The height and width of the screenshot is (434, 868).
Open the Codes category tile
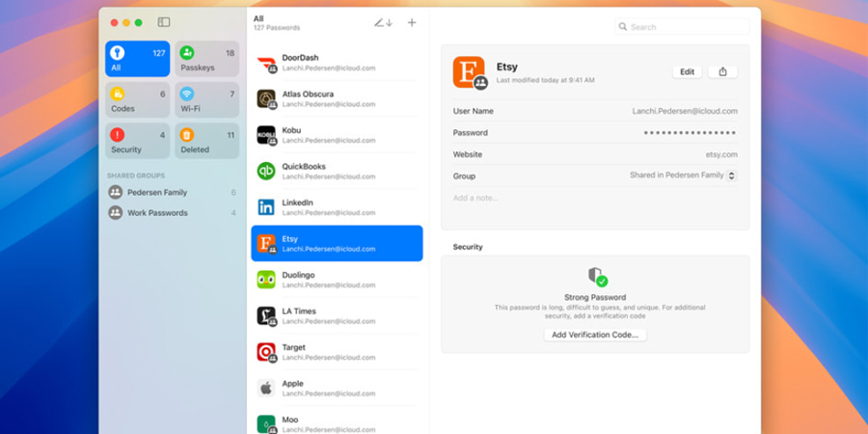coord(137,100)
